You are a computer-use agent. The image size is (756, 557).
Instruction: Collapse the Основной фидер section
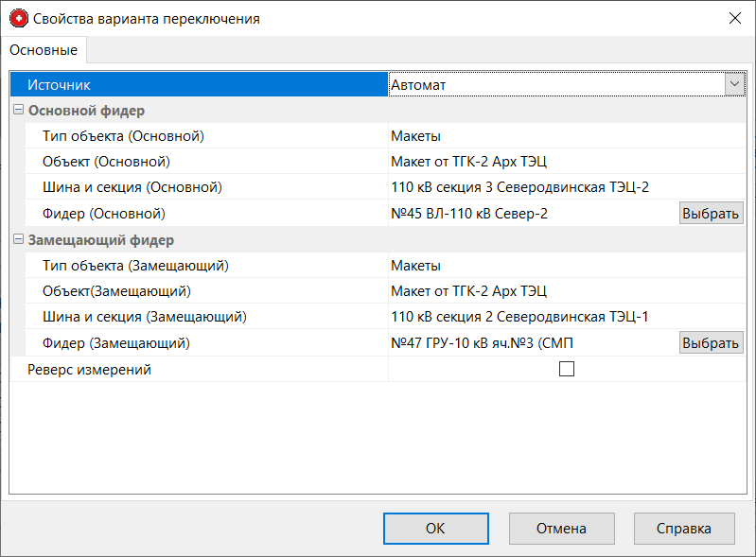[19, 111]
